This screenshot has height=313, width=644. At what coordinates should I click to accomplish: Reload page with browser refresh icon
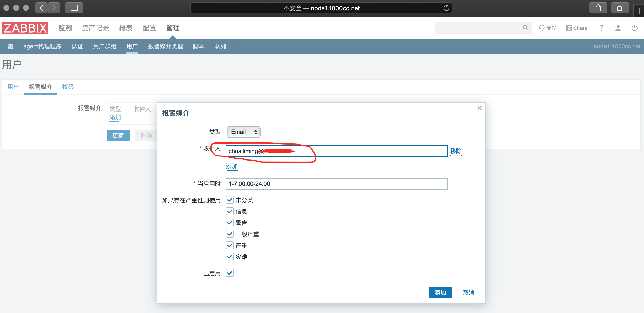click(446, 8)
